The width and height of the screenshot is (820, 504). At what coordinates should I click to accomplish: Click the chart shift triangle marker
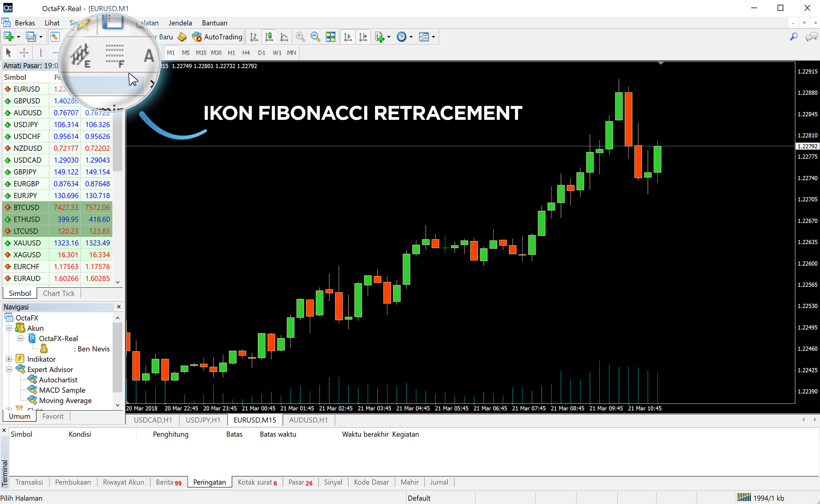pyautogui.click(x=661, y=63)
